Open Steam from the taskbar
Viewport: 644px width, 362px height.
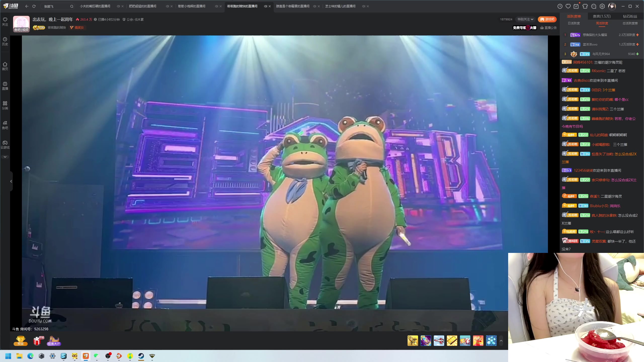pos(141,356)
